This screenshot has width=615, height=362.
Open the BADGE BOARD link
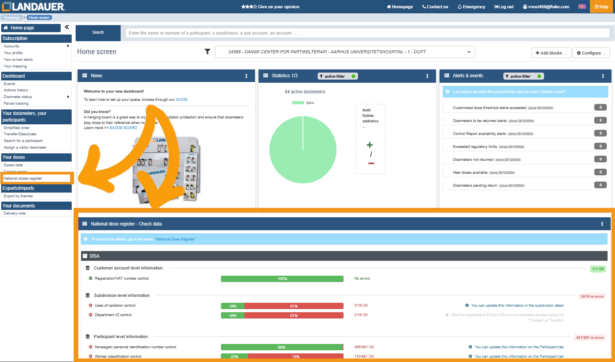(123, 128)
